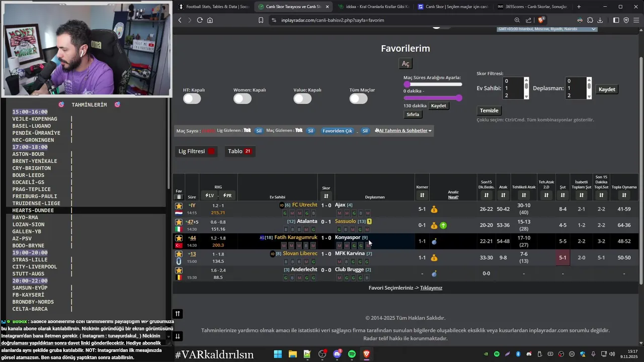Sort by Korner column arrows

(422, 195)
